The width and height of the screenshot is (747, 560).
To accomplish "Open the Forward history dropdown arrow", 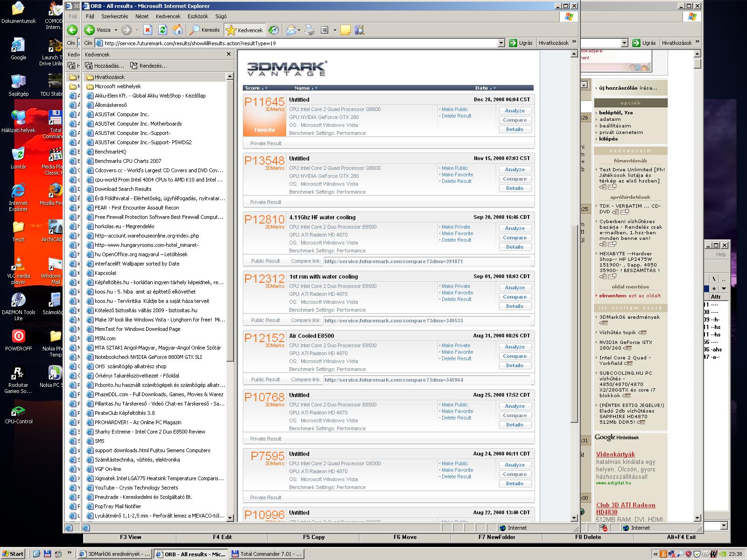I will 137,30.
